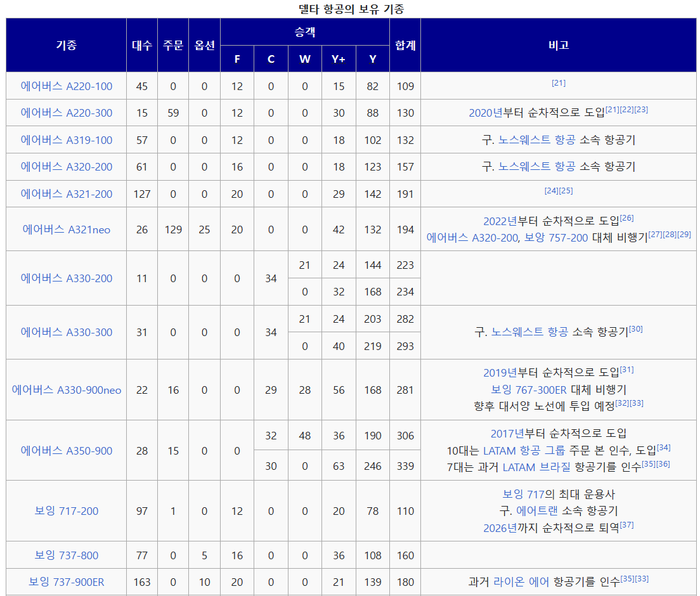This screenshot has width=700, height=596.
Task: Follow citation [35] in 737-900ER remarks
Action: 627,579
